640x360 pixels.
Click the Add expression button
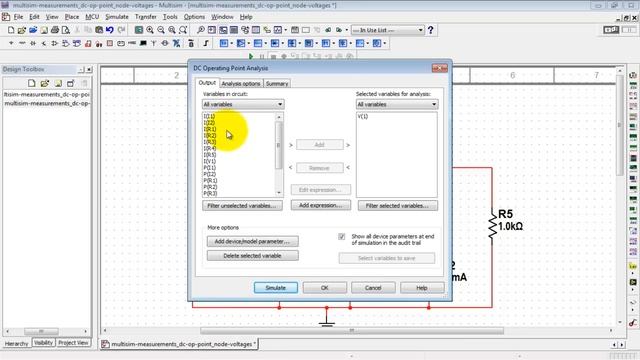320,205
